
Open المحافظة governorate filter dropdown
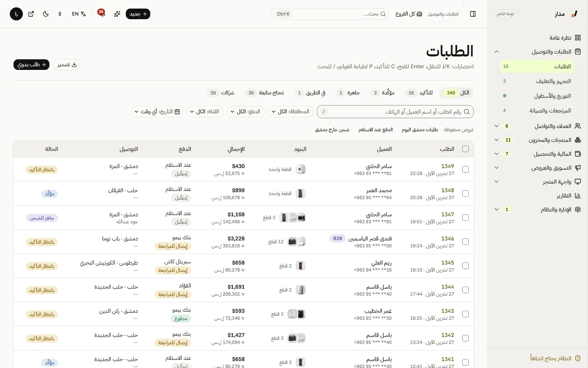coord(291,112)
